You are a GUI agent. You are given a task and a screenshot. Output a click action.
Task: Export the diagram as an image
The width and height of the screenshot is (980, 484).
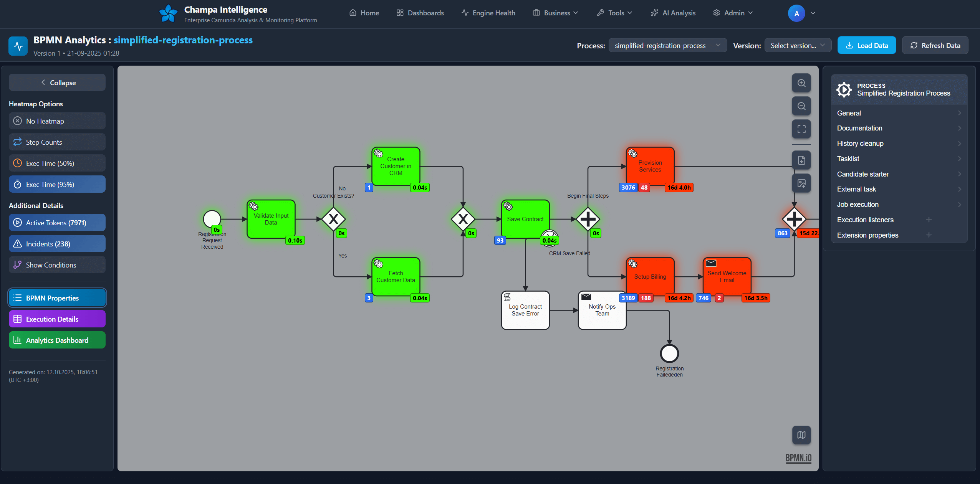[801, 183]
